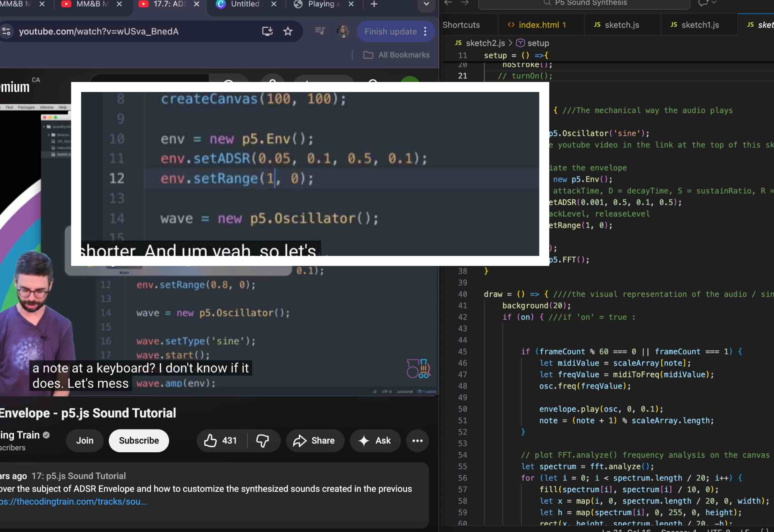The height and width of the screenshot is (532, 774).
Task: Open the All Bookmarks folder
Action: click(397, 55)
